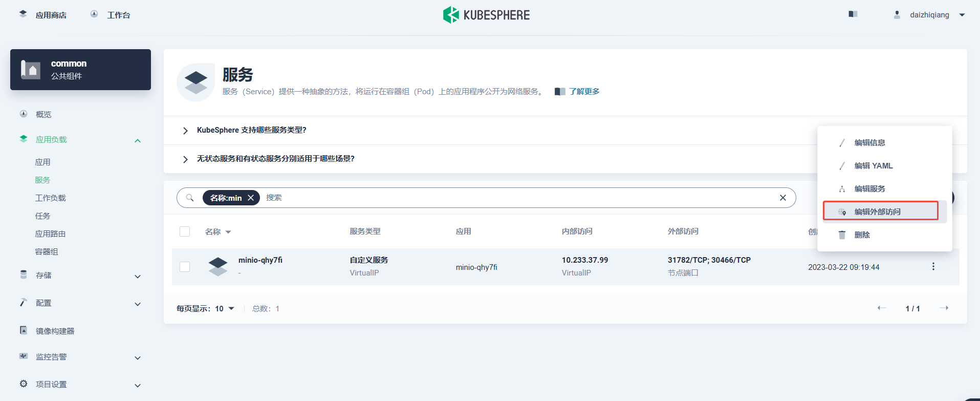Choose 编辑 YAML in the context menu
This screenshot has height=401, width=980.
click(x=873, y=166)
